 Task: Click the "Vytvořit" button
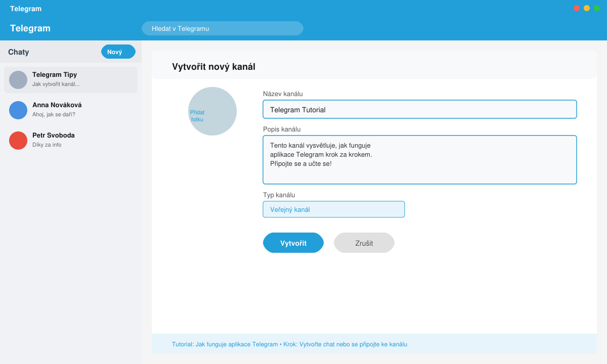coord(293,243)
